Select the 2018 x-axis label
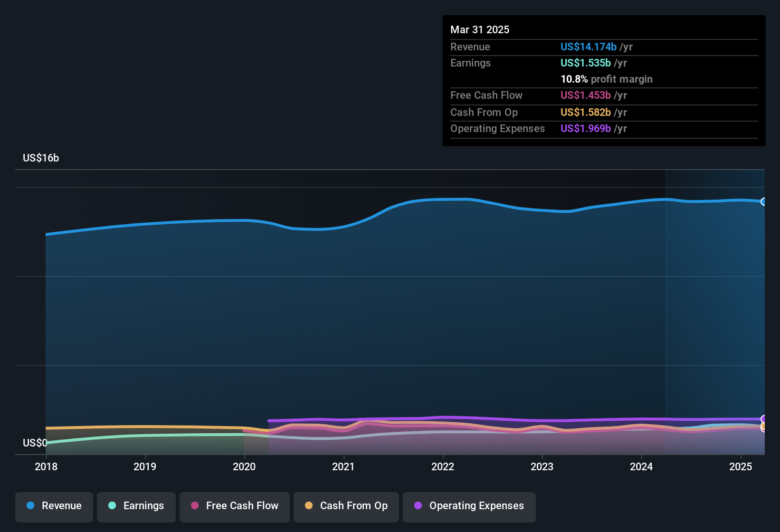 [x=46, y=466]
